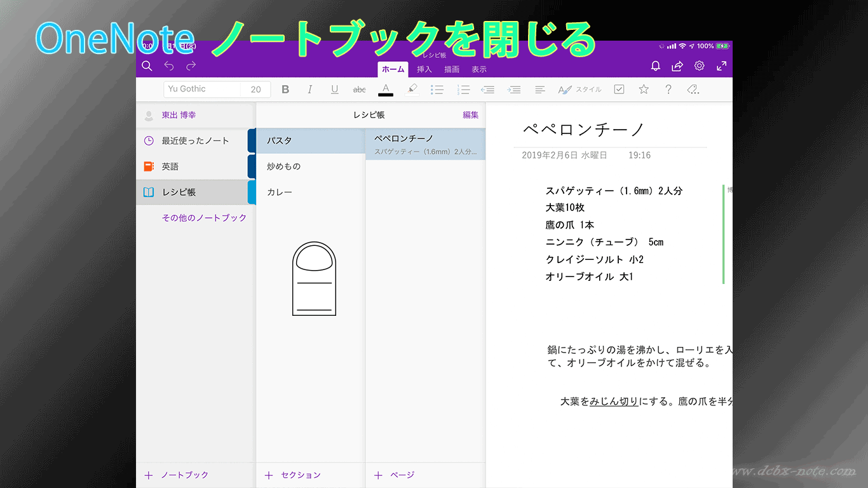Click the 最近使ったノート clock icon
Image resolution: width=868 pixels, height=488 pixels.
tap(149, 141)
